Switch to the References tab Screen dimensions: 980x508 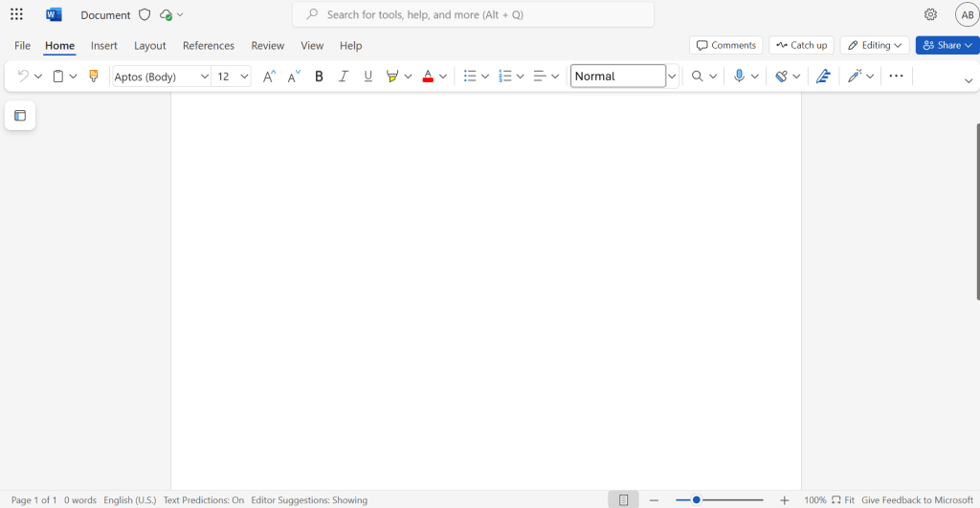point(209,45)
